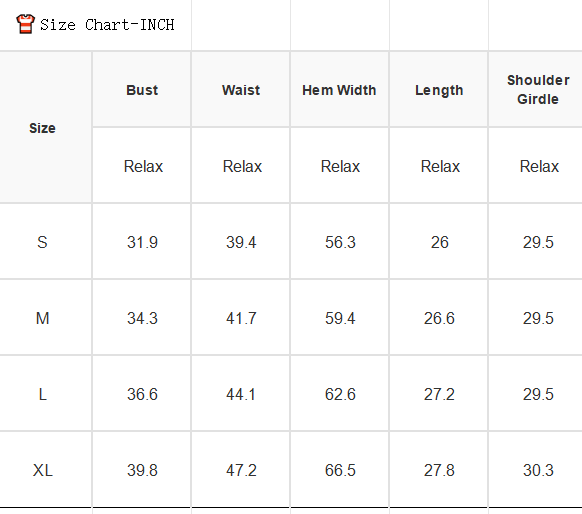Select the Waist column header
The width and height of the screenshot is (582, 514).
click(x=241, y=90)
